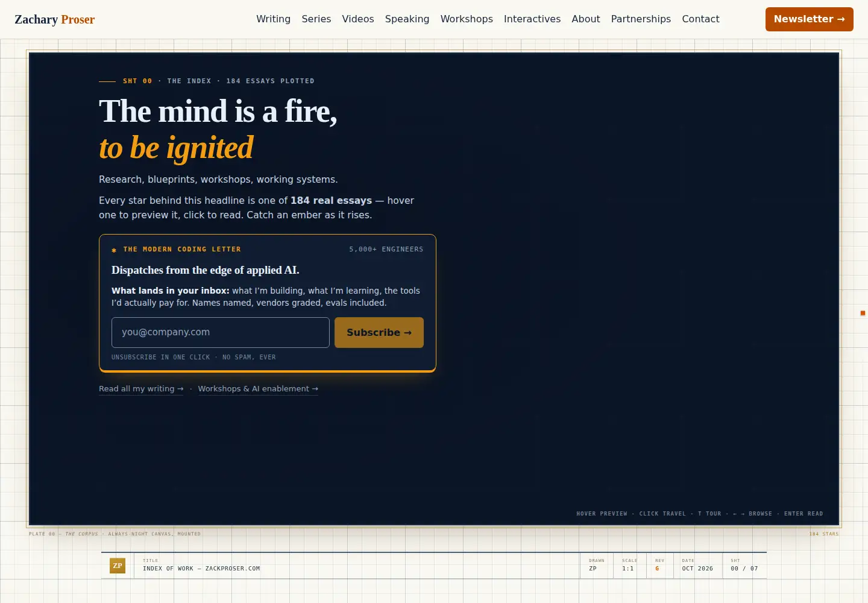The height and width of the screenshot is (603, 868).
Task: Visit the Interactives page
Action: coord(532,19)
